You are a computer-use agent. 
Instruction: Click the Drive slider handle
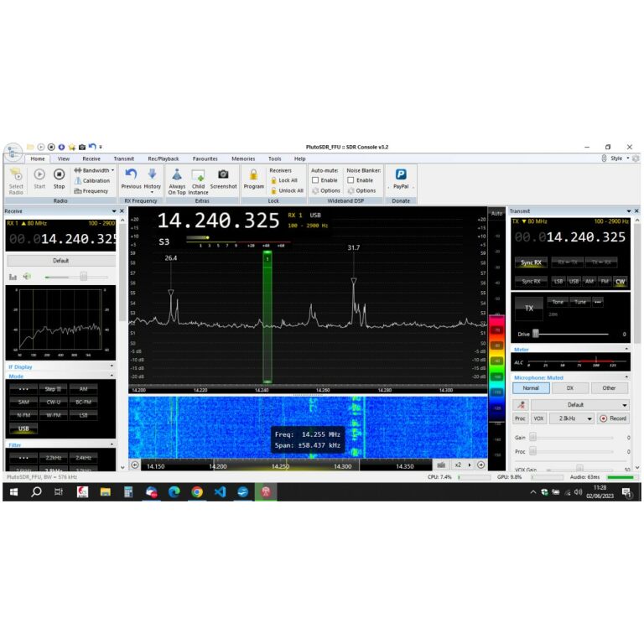point(535,334)
